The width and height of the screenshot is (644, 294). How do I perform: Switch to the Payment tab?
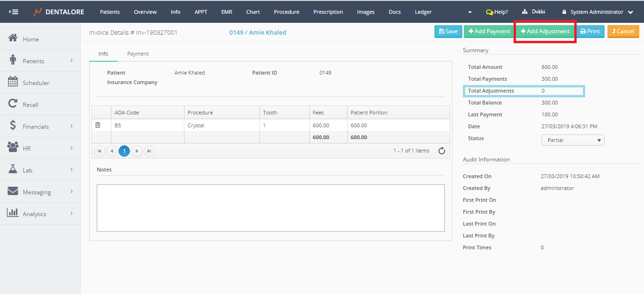click(x=138, y=54)
